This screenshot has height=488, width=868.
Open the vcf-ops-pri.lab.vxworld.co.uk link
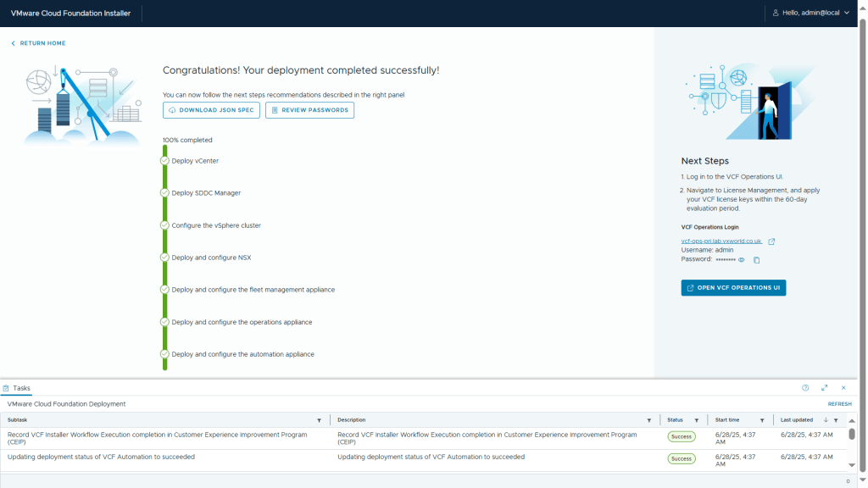(x=721, y=241)
